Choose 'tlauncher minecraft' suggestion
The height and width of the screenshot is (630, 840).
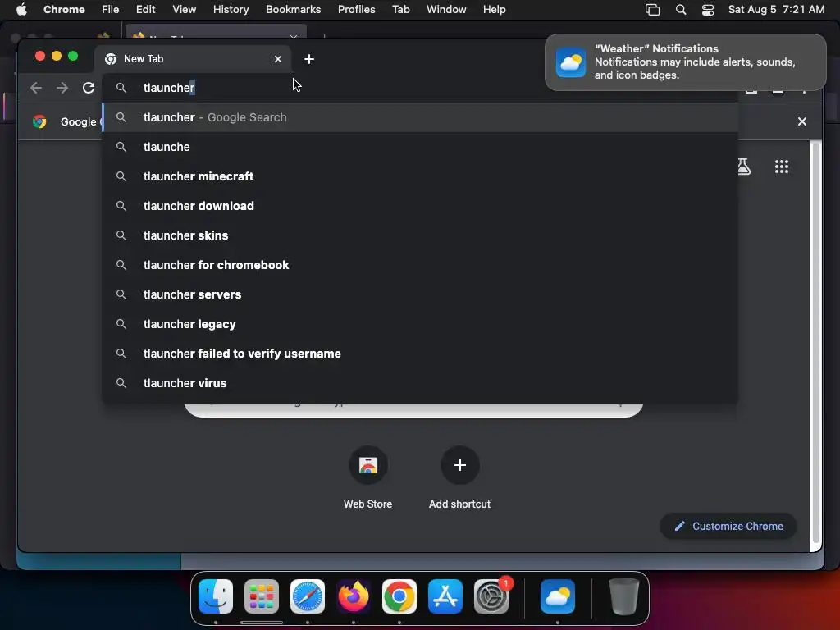click(420, 176)
